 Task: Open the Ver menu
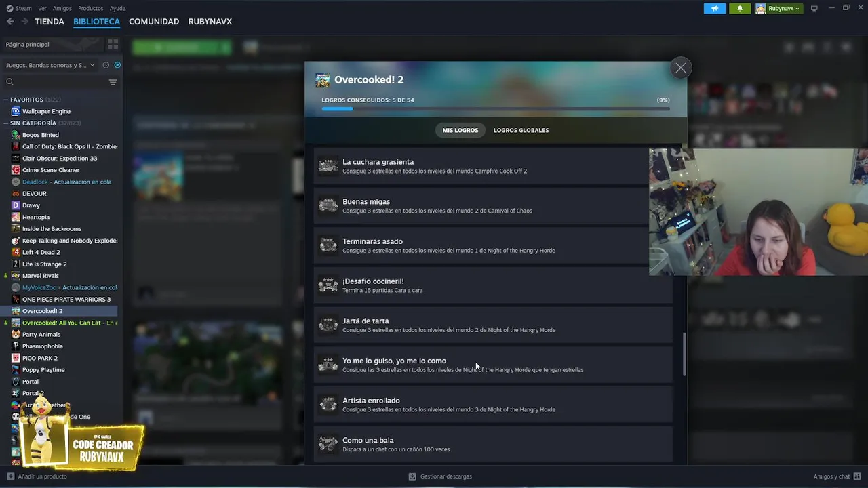(x=42, y=8)
